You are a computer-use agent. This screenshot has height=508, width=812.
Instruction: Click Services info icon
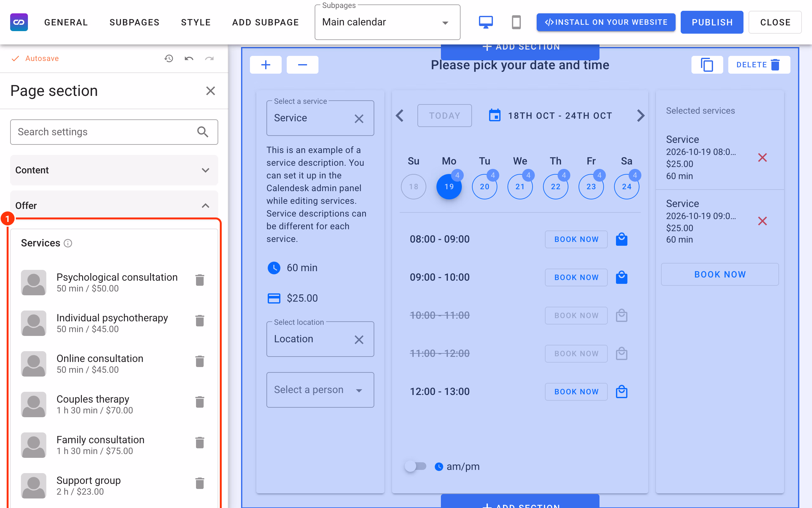[x=68, y=243]
